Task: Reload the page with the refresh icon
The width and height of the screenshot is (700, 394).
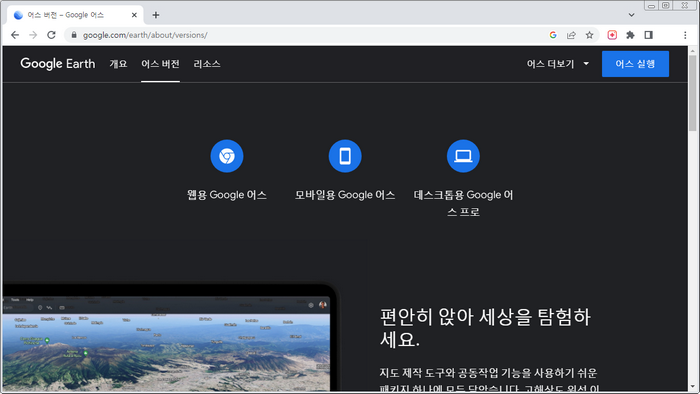Action: point(51,35)
